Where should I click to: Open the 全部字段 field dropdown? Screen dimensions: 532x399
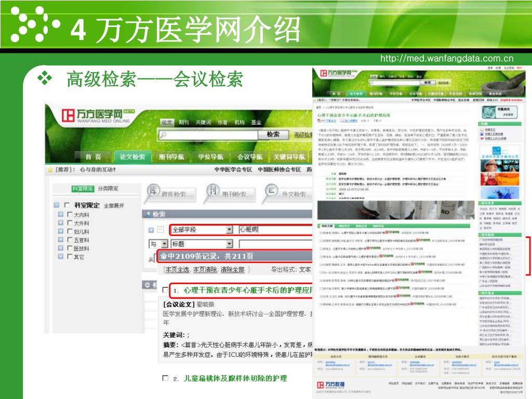[229, 230]
